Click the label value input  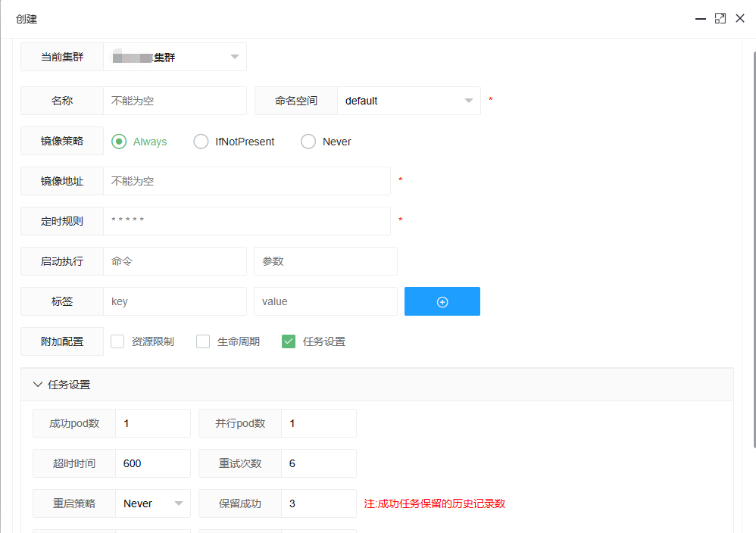point(326,301)
